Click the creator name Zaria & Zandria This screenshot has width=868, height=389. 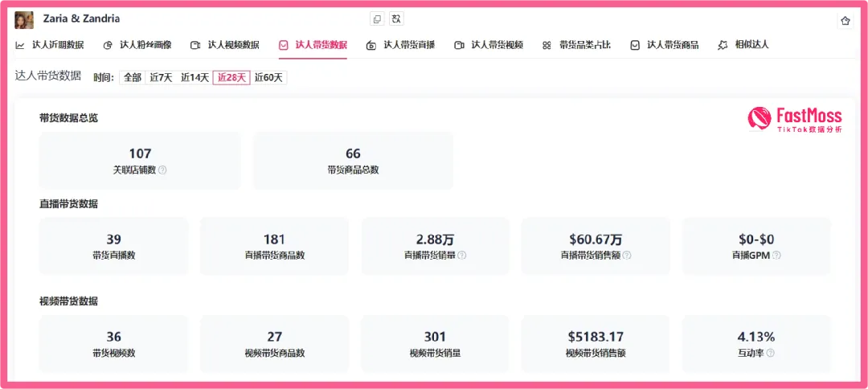tap(81, 18)
